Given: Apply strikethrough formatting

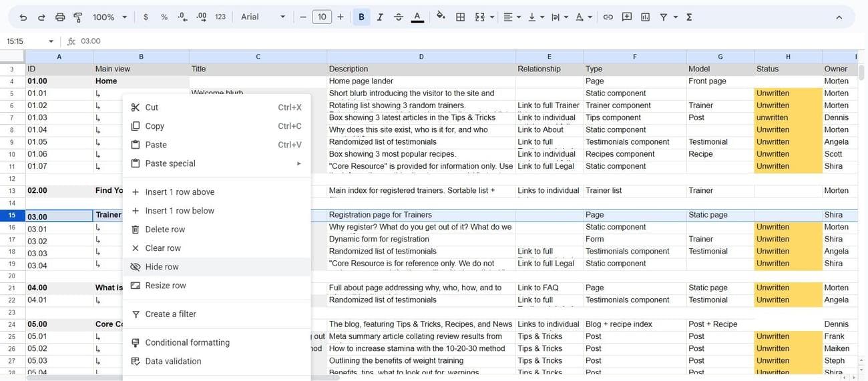Looking at the screenshot, I should 399,17.
